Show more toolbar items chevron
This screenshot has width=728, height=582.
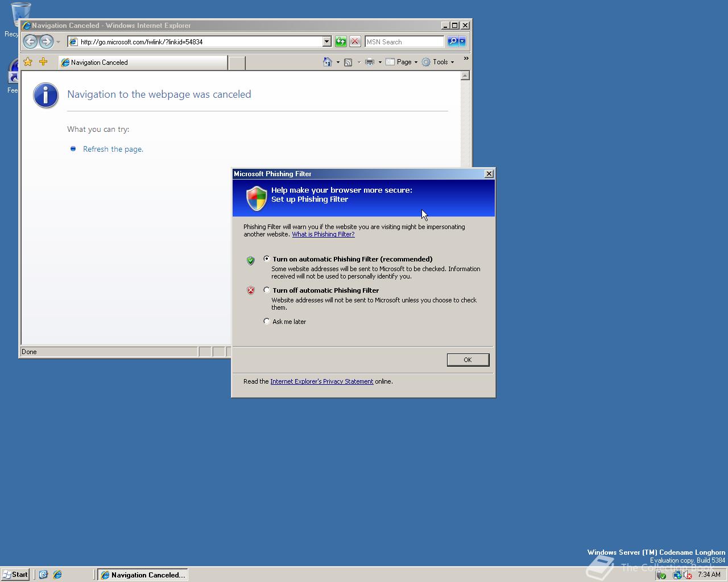click(466, 58)
